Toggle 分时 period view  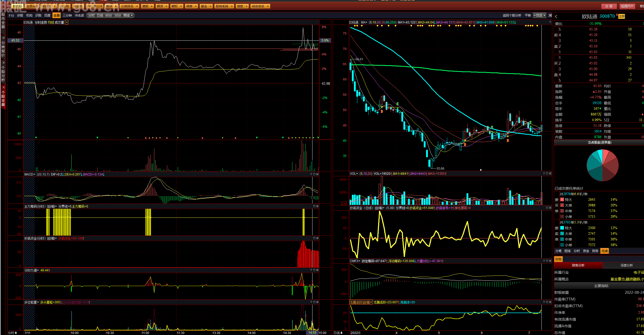pyautogui.click(x=91, y=15)
